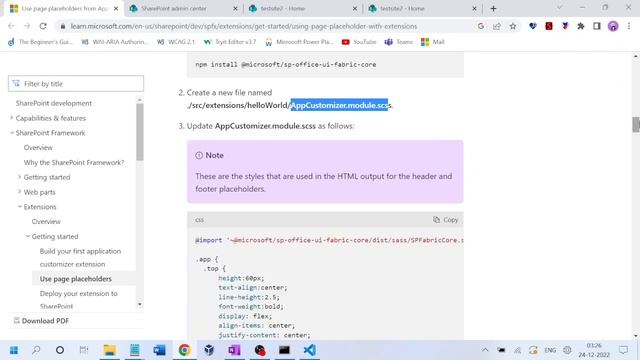Open a new tab with plus button

coord(493,8)
